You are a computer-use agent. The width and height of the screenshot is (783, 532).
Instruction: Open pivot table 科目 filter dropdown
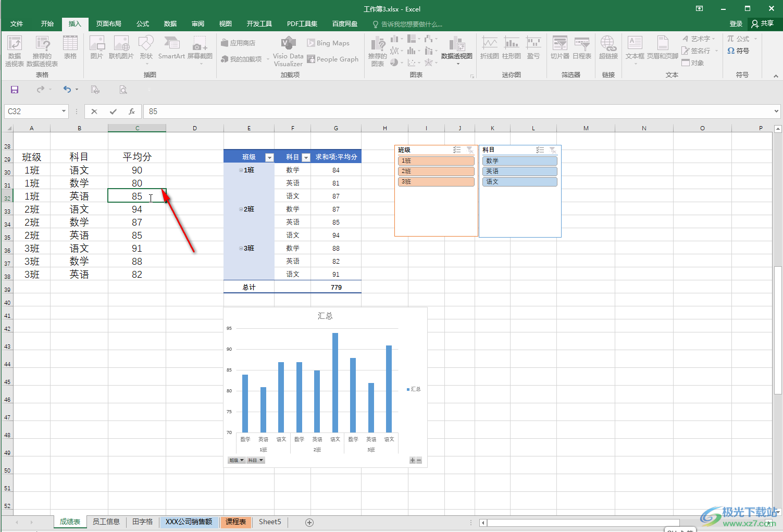pos(306,157)
